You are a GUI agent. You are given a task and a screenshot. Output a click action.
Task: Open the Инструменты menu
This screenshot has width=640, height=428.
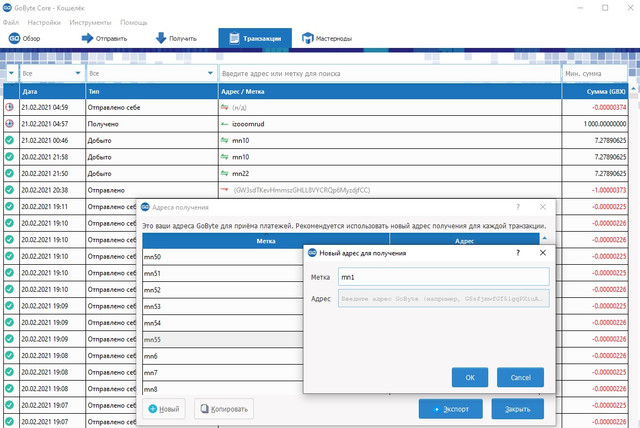pyautogui.click(x=90, y=22)
